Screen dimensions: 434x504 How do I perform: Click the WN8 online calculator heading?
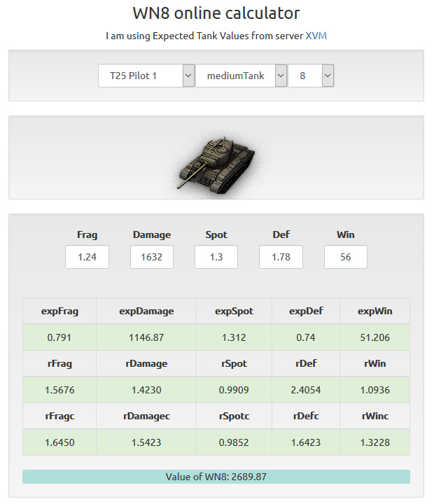click(x=216, y=13)
